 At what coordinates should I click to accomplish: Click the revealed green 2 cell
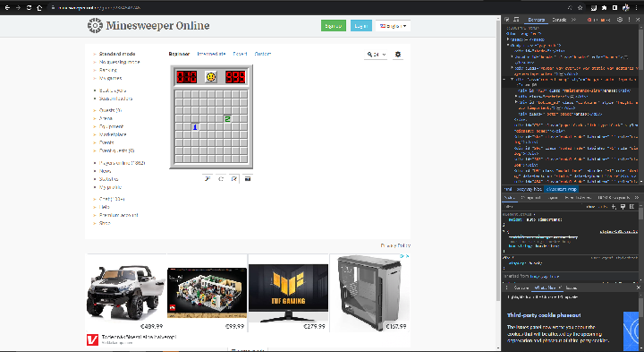pos(227,119)
